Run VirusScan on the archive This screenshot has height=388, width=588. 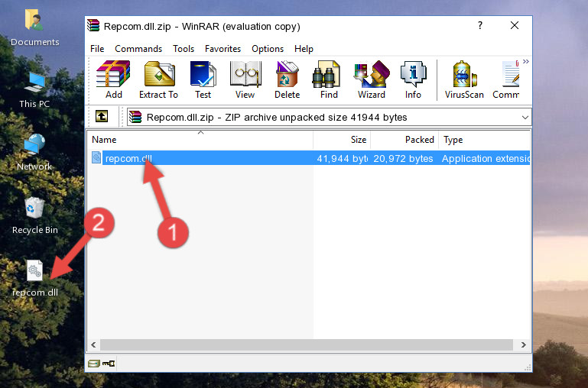point(464,79)
